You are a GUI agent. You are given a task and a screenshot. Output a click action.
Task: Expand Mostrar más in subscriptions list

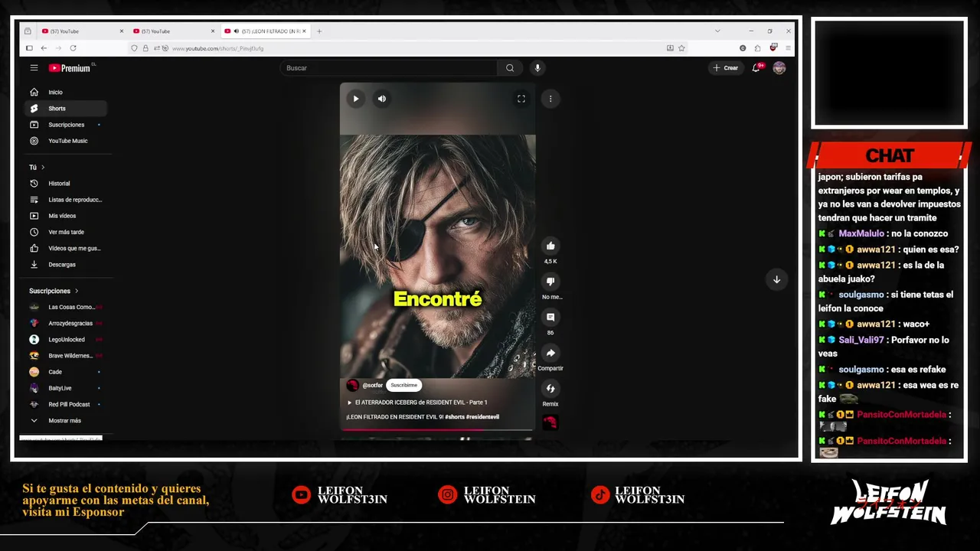[65, 420]
